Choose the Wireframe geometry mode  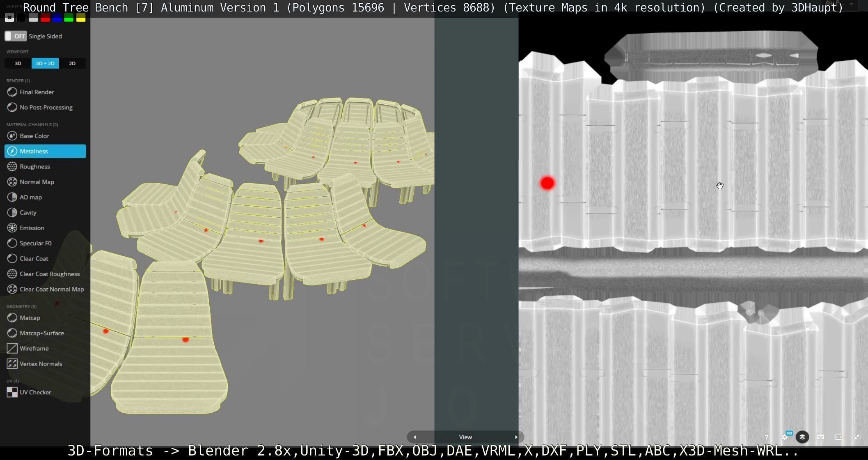click(x=34, y=348)
